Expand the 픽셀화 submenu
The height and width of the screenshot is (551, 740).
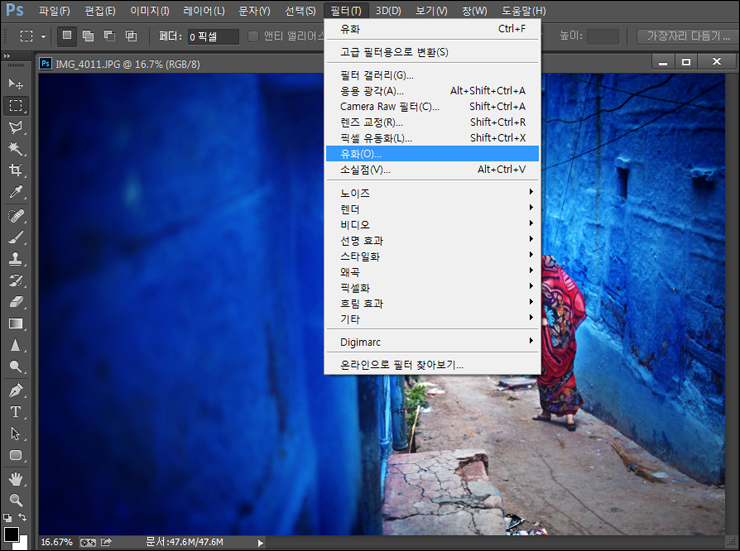[432, 288]
